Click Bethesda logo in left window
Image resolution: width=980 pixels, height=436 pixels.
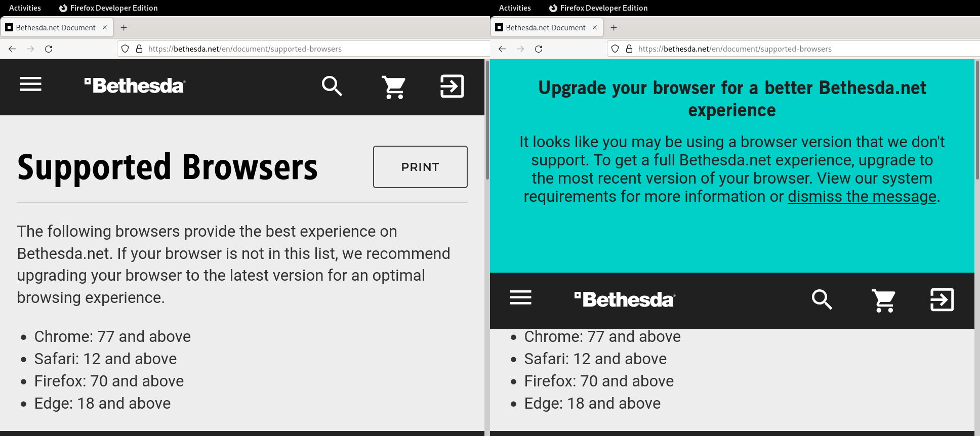click(135, 86)
